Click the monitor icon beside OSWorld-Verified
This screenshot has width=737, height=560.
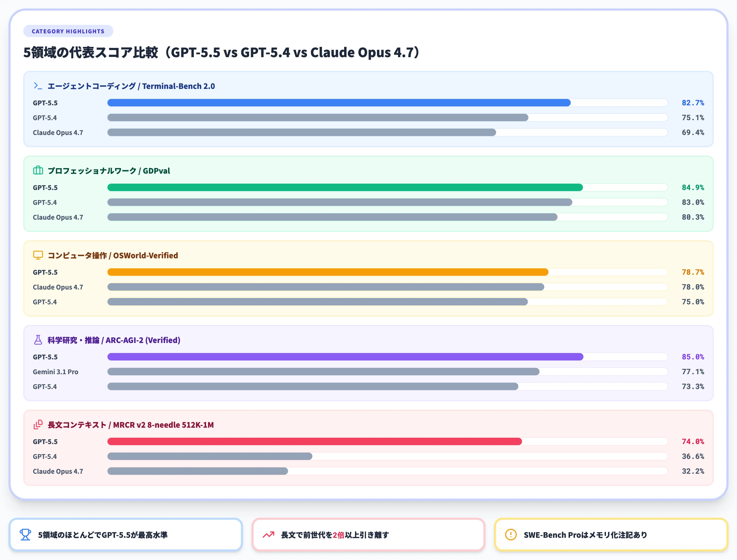click(x=38, y=255)
